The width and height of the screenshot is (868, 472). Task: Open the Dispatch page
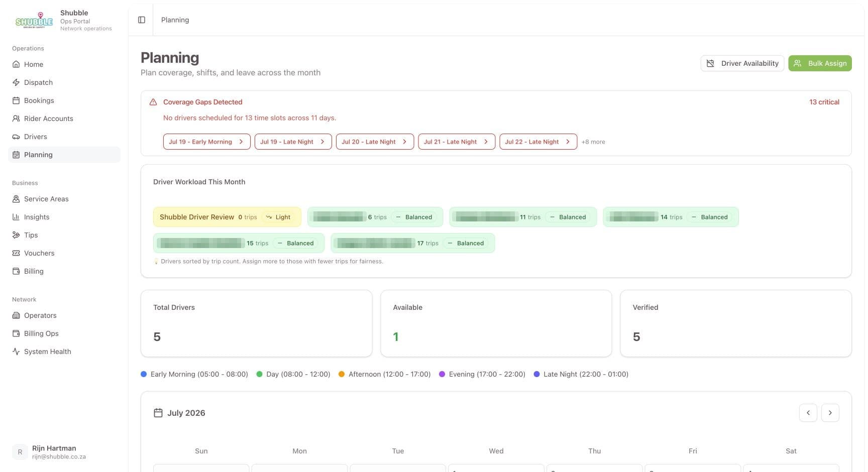64,82
